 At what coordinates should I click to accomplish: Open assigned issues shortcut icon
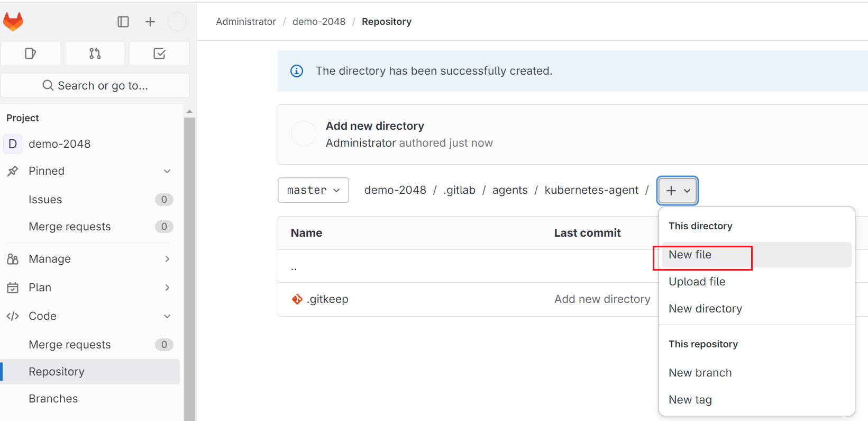31,53
